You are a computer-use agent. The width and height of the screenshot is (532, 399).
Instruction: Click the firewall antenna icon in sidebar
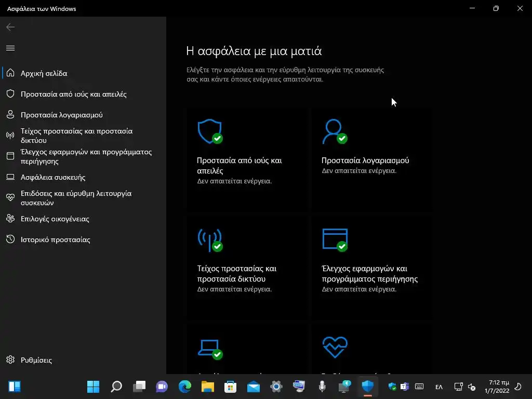10,136
